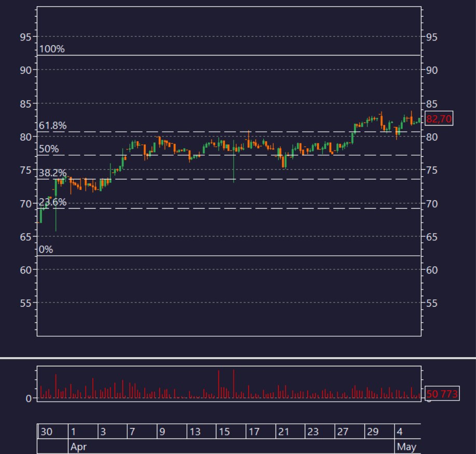476x454 pixels.
Task: Click the 60 label on right price axis
Action: 432,270
